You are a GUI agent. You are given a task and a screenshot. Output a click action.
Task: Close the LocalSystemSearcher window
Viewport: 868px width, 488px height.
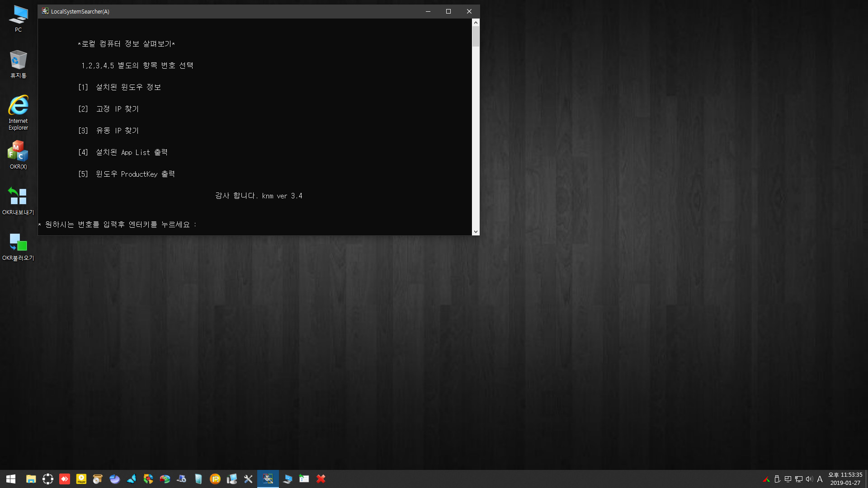point(469,11)
